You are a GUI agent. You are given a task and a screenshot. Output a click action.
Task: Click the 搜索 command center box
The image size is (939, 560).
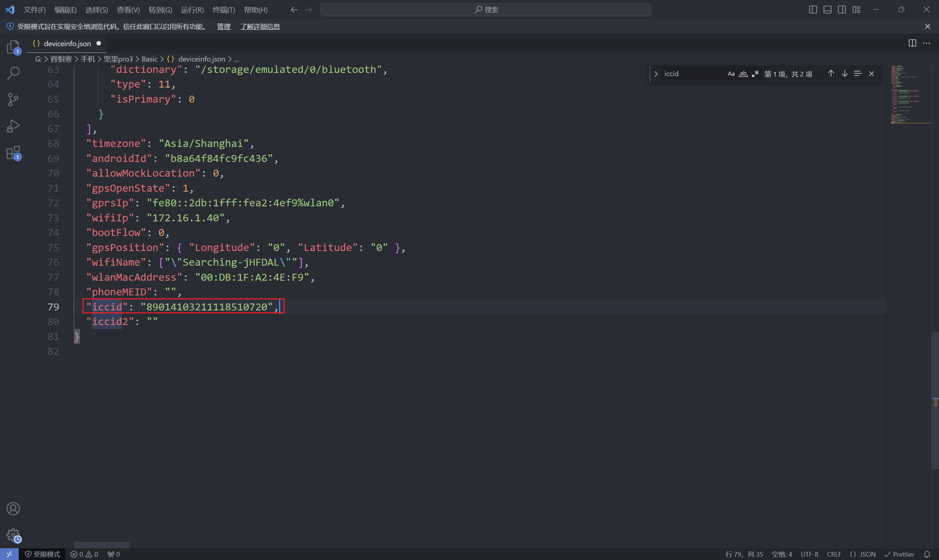point(485,10)
